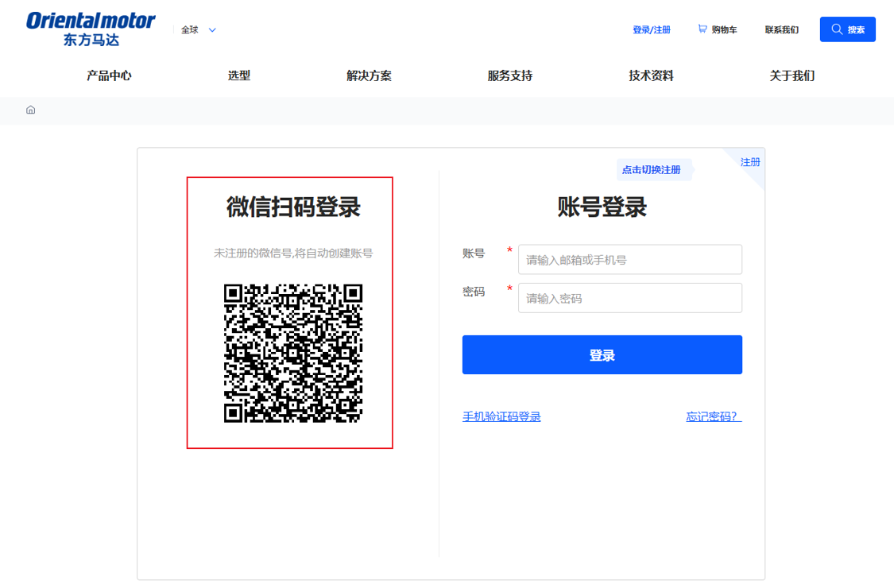Open the 产品中心 menu
The height and width of the screenshot is (588, 894).
(108, 75)
